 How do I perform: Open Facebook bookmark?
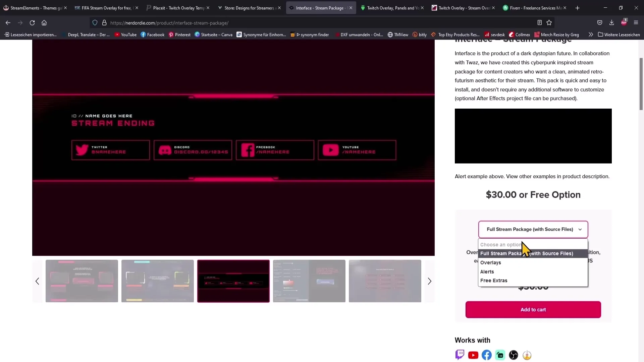click(x=153, y=35)
